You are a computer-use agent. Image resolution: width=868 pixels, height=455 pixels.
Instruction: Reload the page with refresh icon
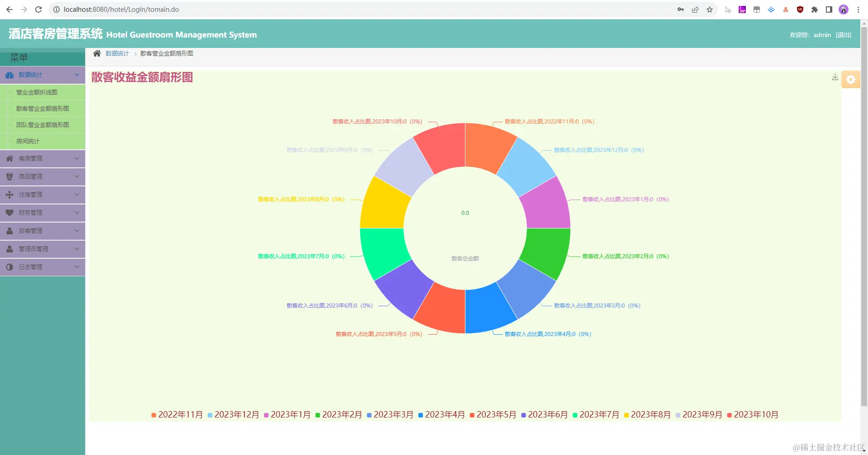(x=38, y=9)
